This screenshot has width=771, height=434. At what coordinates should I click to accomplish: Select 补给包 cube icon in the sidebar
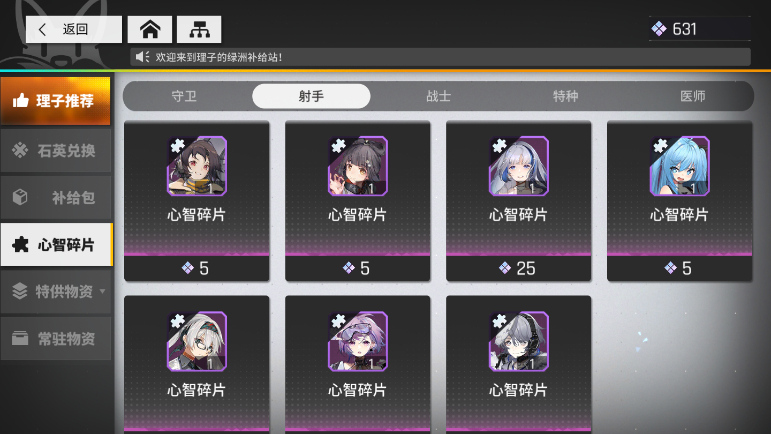click(20, 197)
